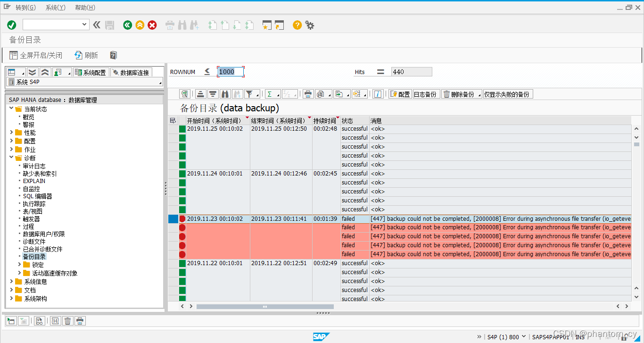Collapse the 当前状态 tree folder
Image resolution: width=644 pixels, height=343 pixels.
(12, 109)
